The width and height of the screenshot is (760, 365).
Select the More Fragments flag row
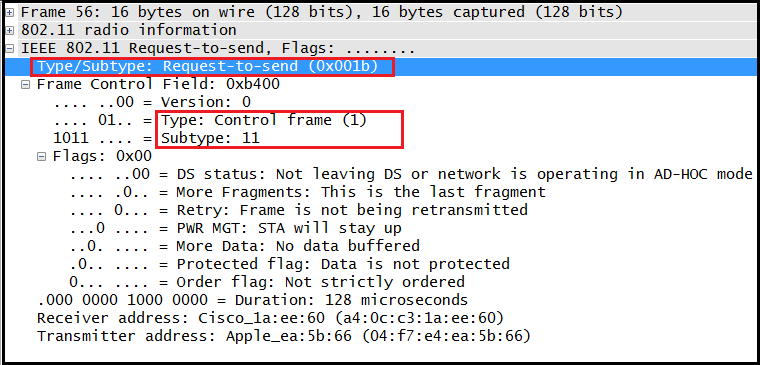pos(307,192)
